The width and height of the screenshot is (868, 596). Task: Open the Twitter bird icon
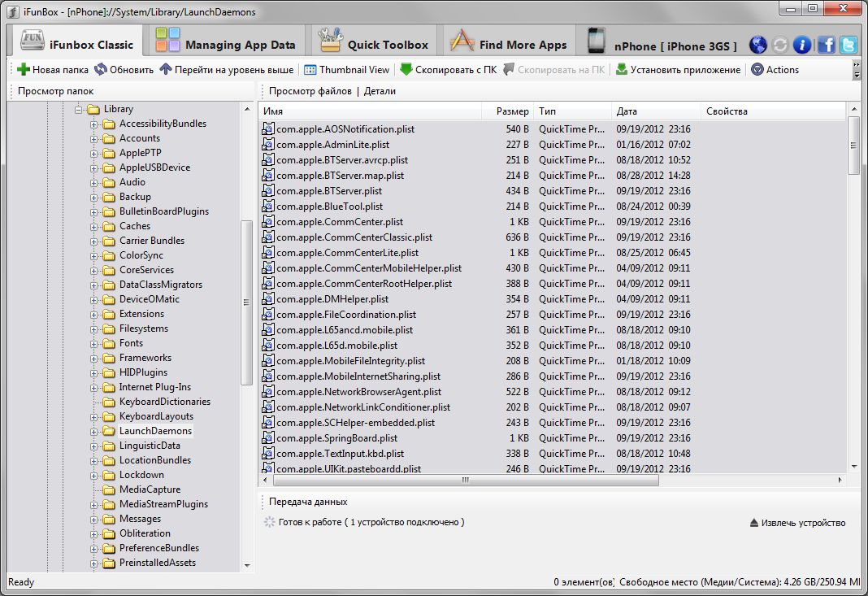848,45
